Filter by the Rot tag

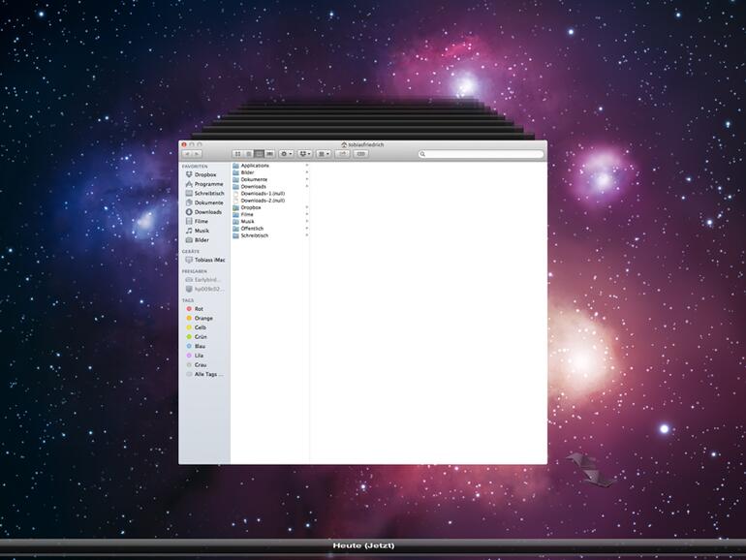tap(204, 309)
